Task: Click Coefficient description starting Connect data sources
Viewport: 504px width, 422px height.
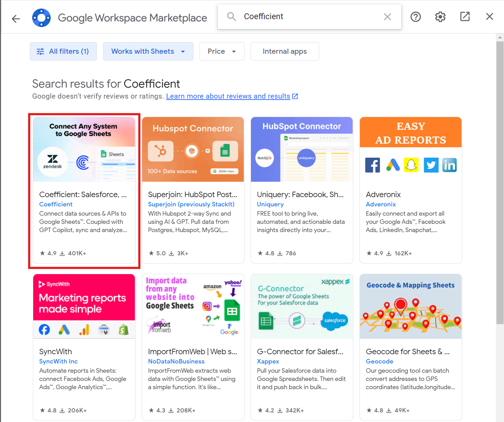Action: click(x=83, y=222)
